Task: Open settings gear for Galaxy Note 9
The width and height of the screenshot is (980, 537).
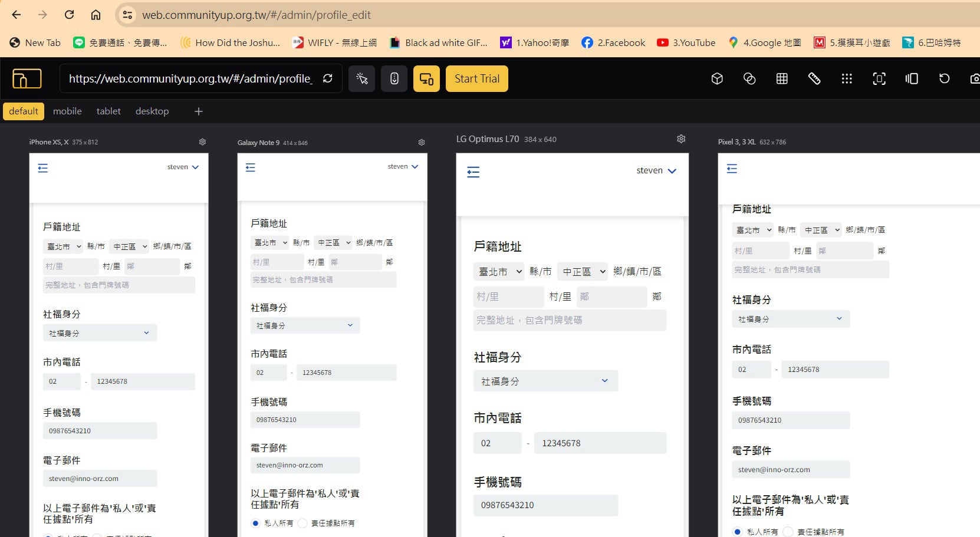Action: coord(422,143)
